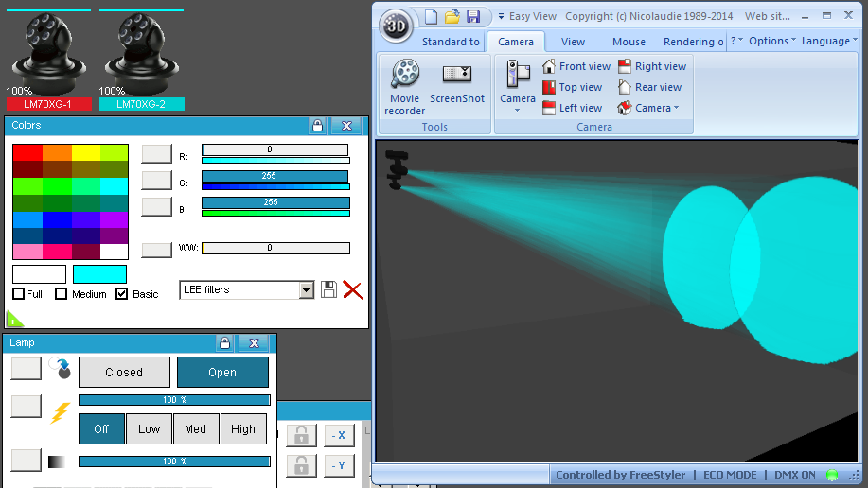Set strobe speed to High

[243, 428]
